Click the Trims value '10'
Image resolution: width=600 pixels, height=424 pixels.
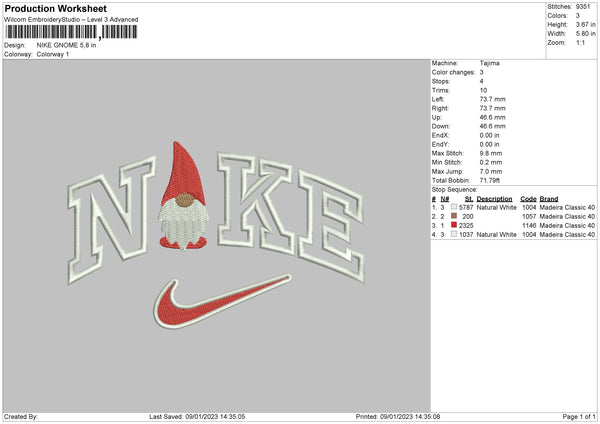pos(483,90)
